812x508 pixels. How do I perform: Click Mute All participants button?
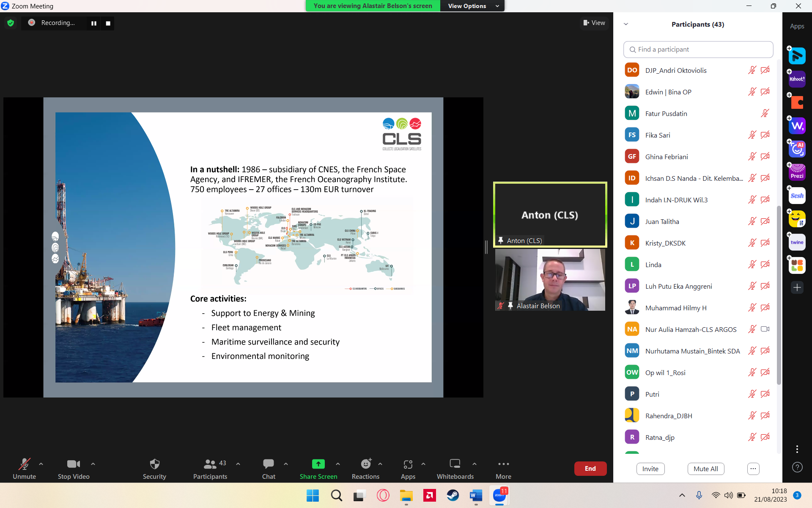pos(705,468)
